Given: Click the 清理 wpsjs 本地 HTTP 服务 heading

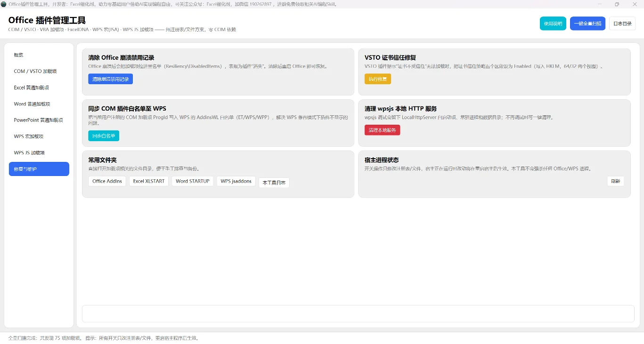Looking at the screenshot, I should pos(400,109).
